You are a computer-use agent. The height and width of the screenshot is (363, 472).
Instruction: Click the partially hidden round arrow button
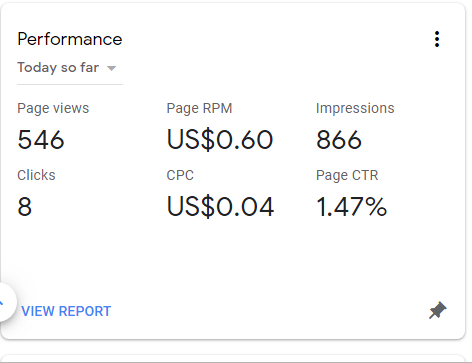pos(5,302)
